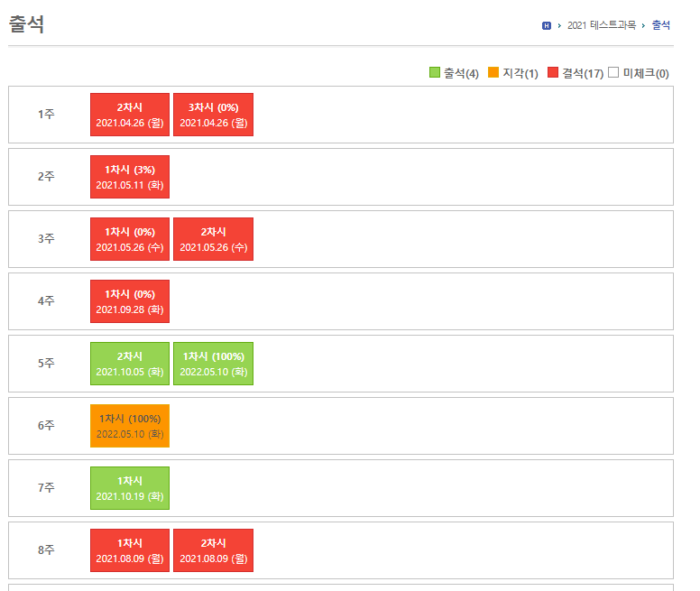
Task: Click the green 출석 legend swatch
Action: 435,72
